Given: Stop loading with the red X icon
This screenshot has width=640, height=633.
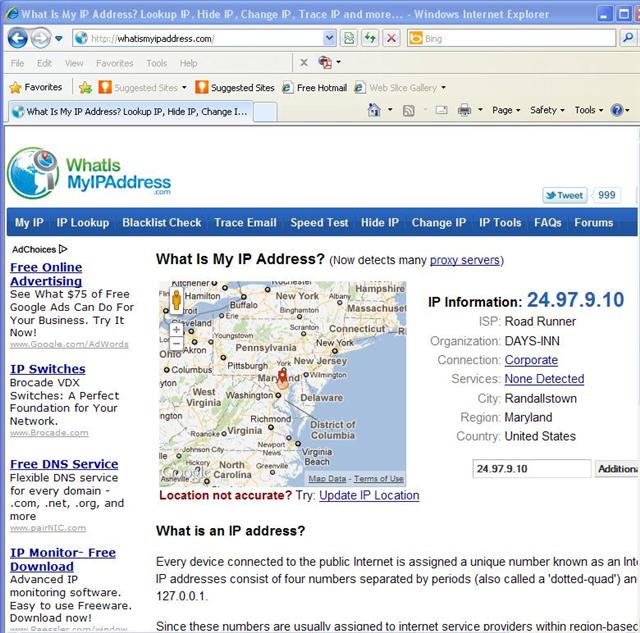Looking at the screenshot, I should [x=391, y=38].
